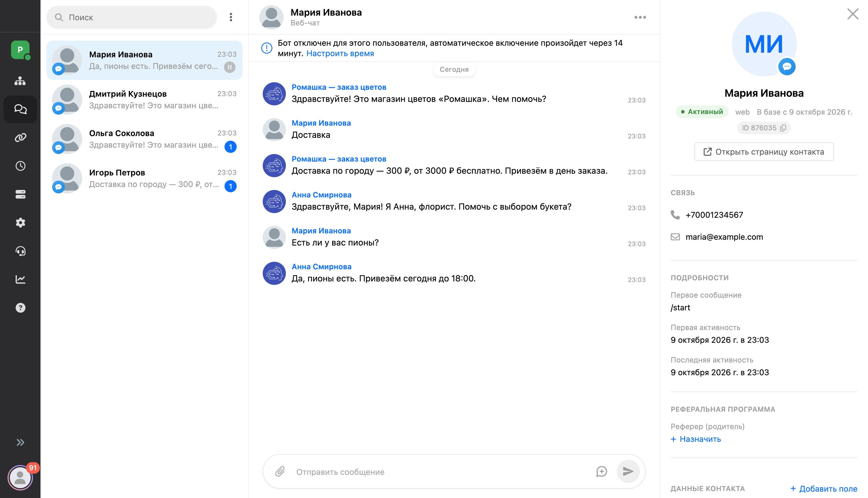Click attach file paperclip icon

point(280,472)
